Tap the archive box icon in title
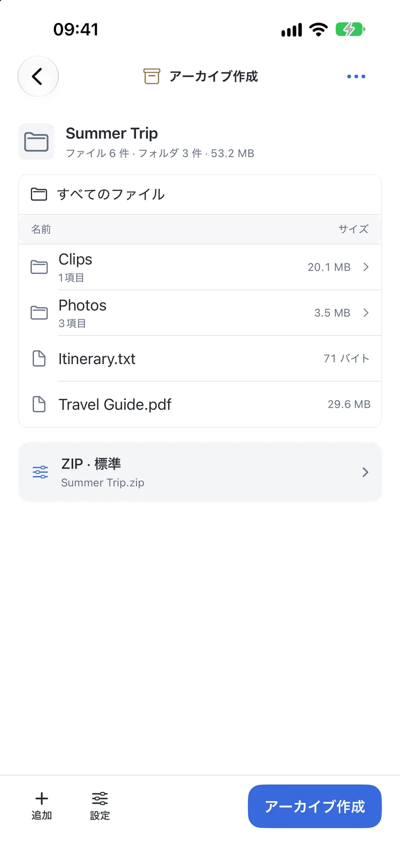Screen dimensions: 400x868 point(151,76)
